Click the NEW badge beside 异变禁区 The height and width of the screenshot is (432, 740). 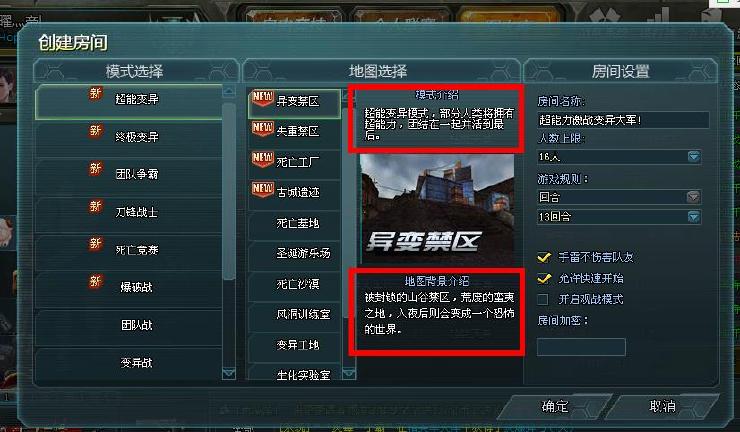[263, 99]
